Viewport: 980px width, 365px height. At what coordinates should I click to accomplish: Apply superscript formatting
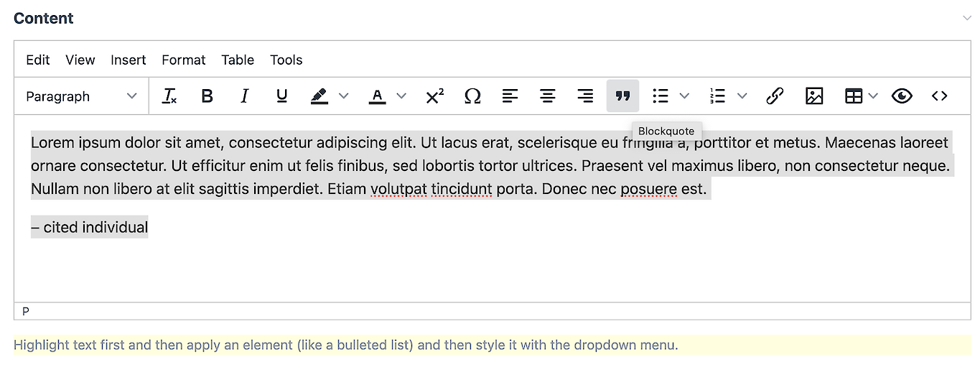[x=434, y=96]
